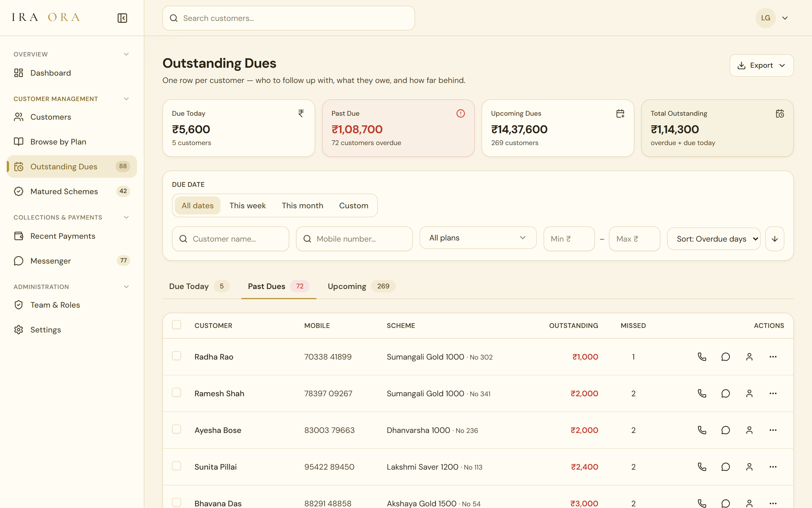Switch to Past Dues tab

pos(279,286)
